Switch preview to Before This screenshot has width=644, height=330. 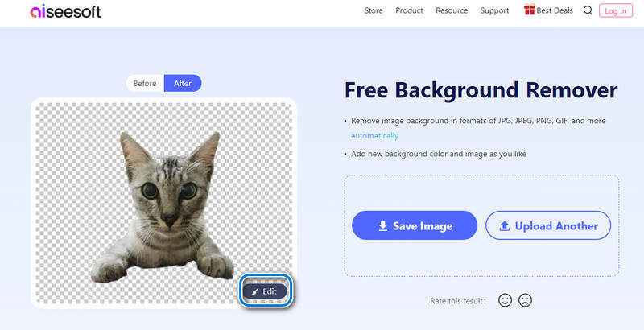pos(145,83)
